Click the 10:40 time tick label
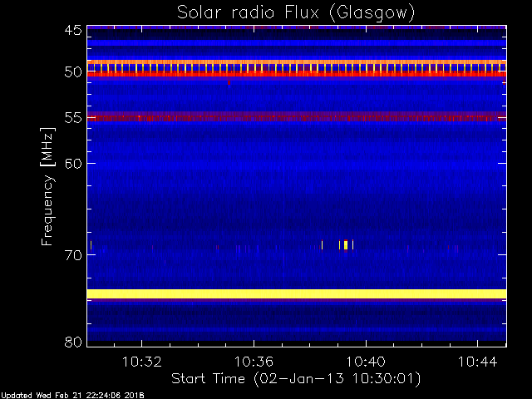Screen dimensions: 532x399 click(366, 362)
